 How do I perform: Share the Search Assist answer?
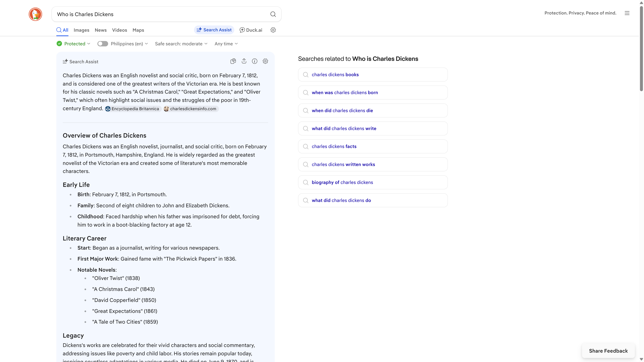tap(244, 61)
